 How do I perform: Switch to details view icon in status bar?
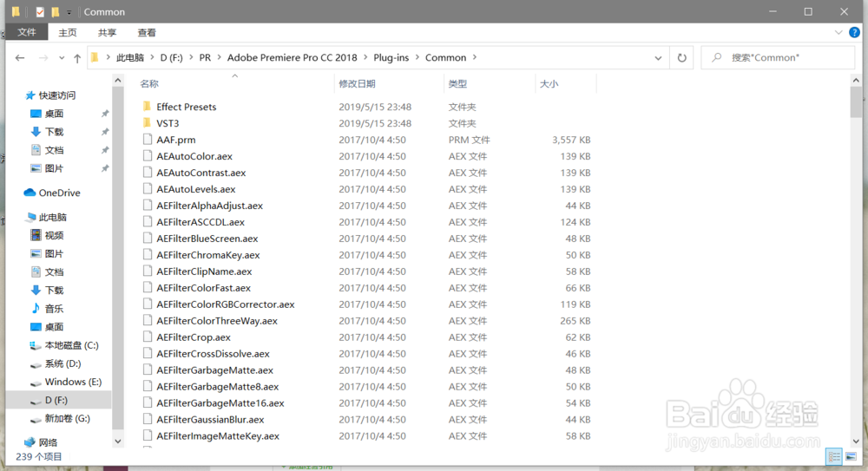tap(833, 456)
